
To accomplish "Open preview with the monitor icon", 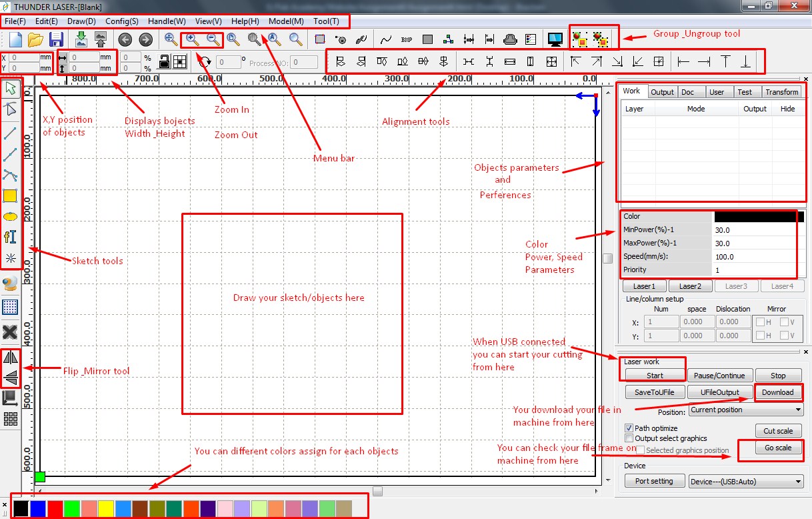I will 555,39.
